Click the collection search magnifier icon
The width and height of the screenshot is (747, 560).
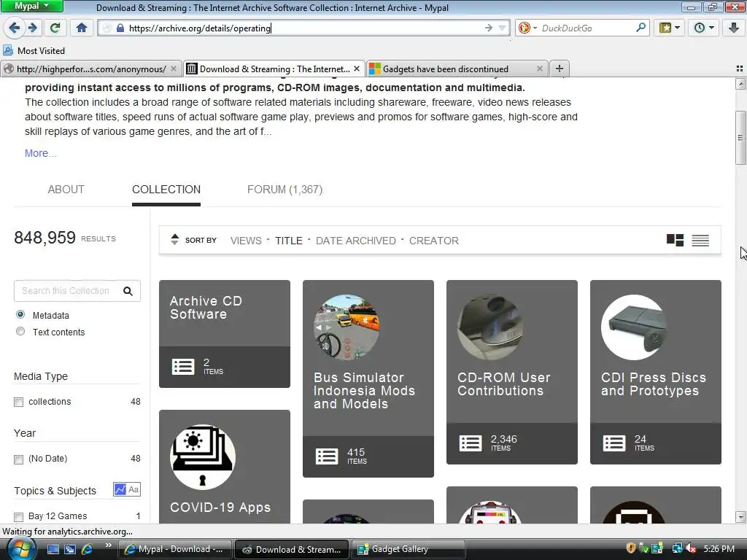click(128, 291)
